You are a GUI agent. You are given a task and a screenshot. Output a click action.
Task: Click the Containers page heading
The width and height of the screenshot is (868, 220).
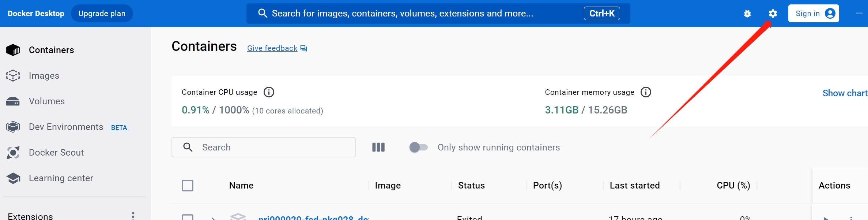pos(204,46)
